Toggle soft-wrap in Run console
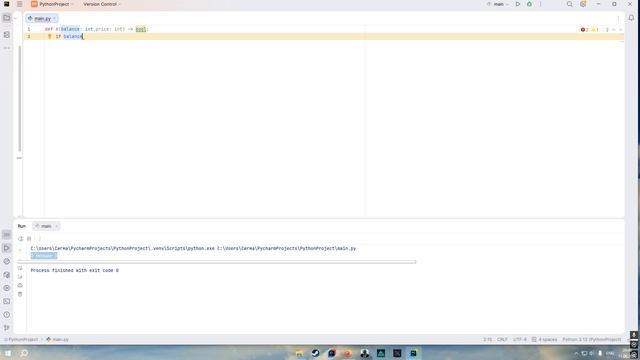This screenshot has width=640, height=360. [x=20, y=268]
